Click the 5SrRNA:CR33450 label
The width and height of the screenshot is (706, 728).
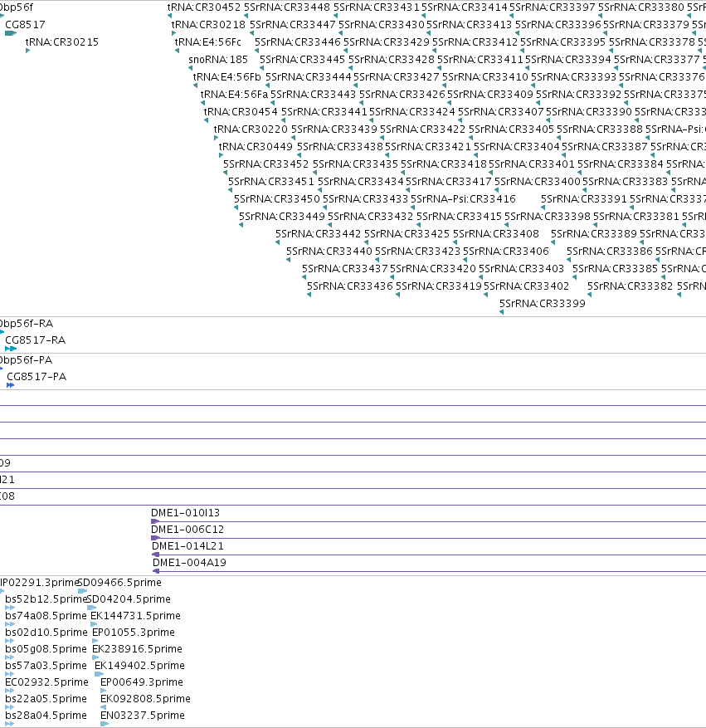(277, 199)
